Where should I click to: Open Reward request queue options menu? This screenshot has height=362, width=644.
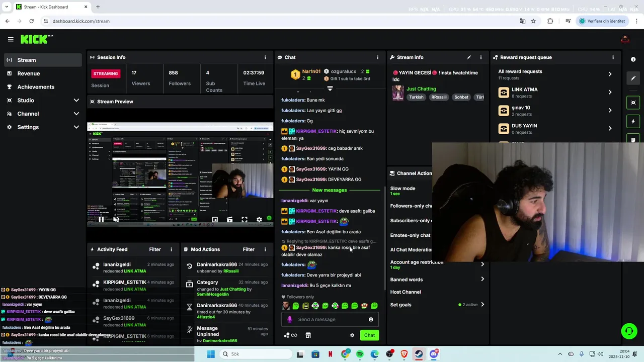pos(613,57)
